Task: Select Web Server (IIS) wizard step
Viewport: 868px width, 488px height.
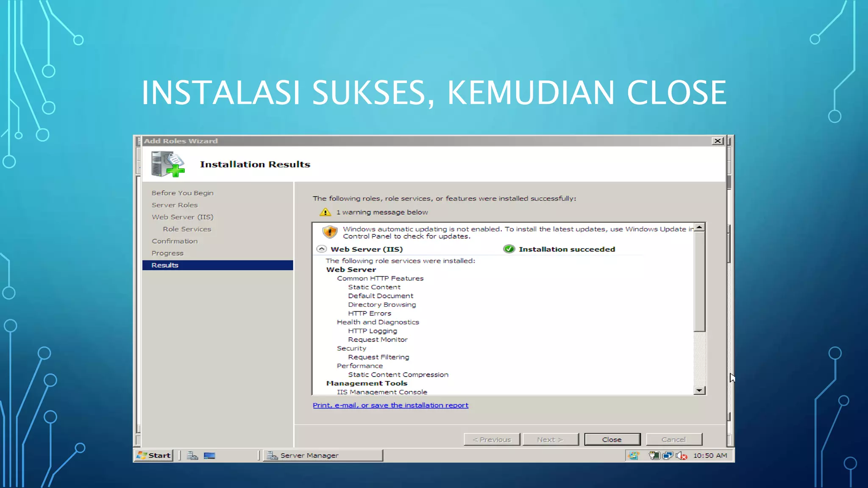Action: (x=182, y=217)
